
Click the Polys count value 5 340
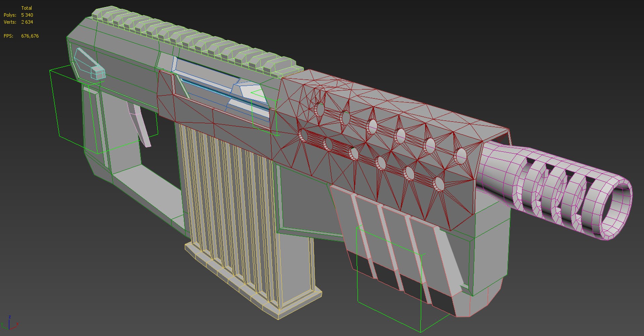click(27, 15)
